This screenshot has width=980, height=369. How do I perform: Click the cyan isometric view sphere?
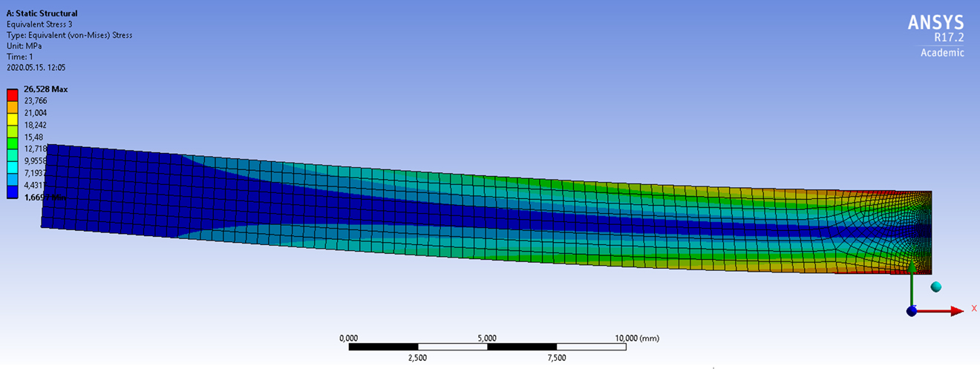935,287
